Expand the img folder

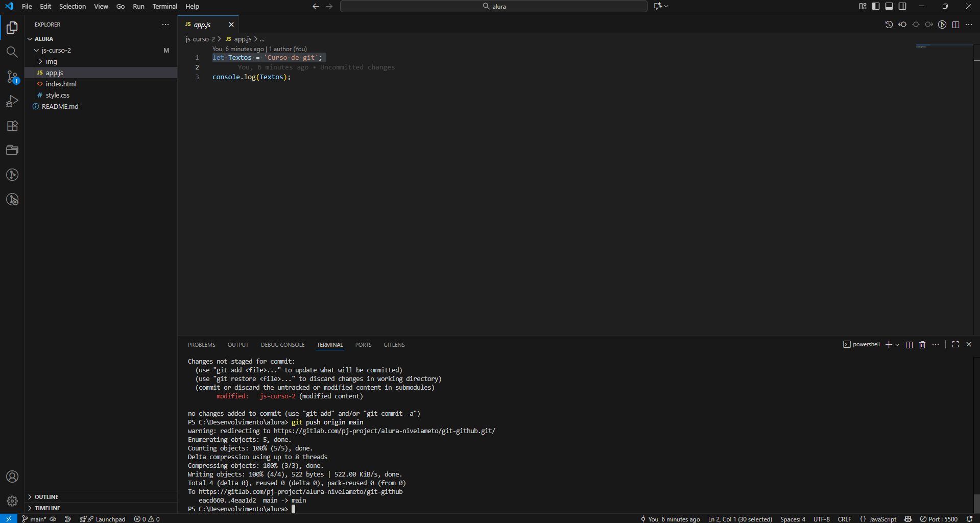point(52,61)
